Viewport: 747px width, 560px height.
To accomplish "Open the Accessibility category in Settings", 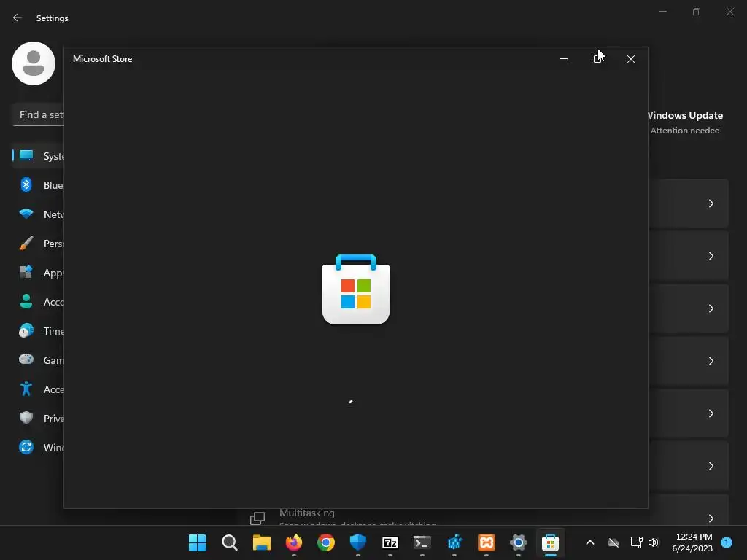I will pos(38,389).
